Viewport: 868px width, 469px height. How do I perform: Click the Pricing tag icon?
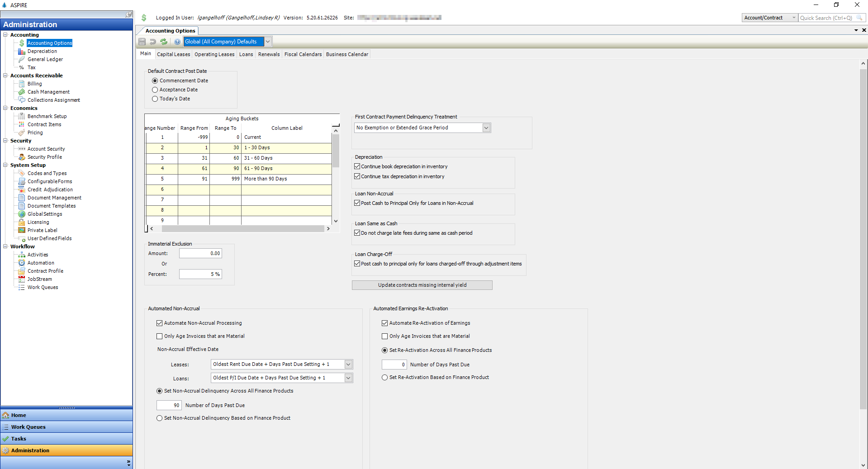click(x=22, y=133)
